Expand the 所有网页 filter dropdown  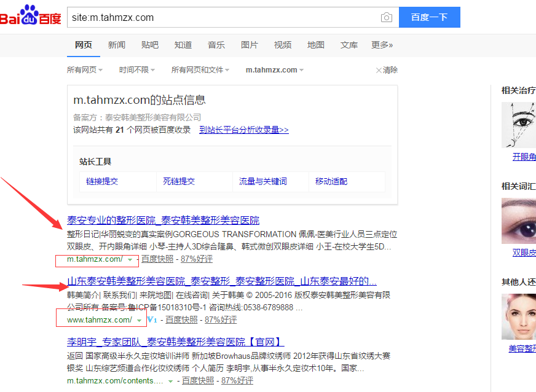85,70
